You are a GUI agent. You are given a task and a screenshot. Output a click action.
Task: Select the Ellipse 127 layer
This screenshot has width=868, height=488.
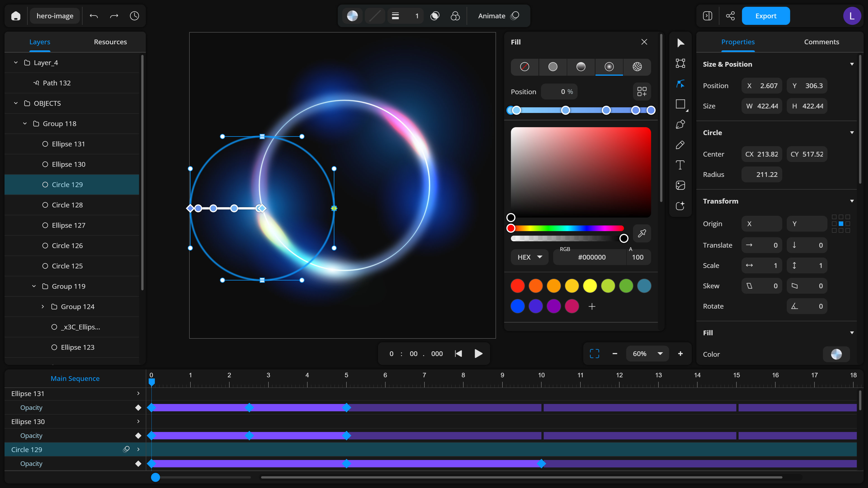(68, 225)
